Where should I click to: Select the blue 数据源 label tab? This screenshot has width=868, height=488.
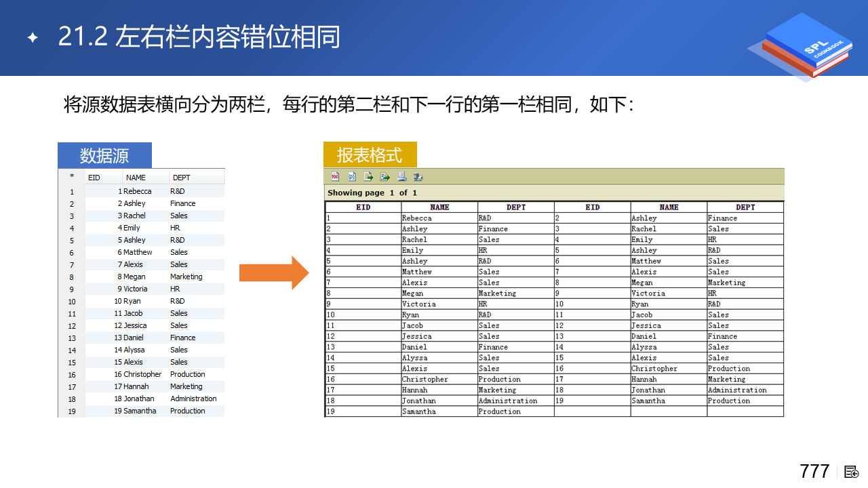click(104, 155)
